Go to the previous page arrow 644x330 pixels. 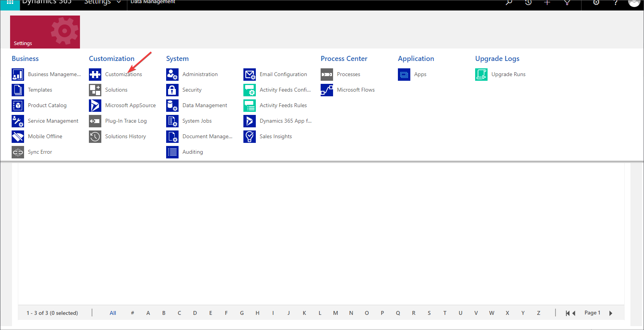(574, 313)
